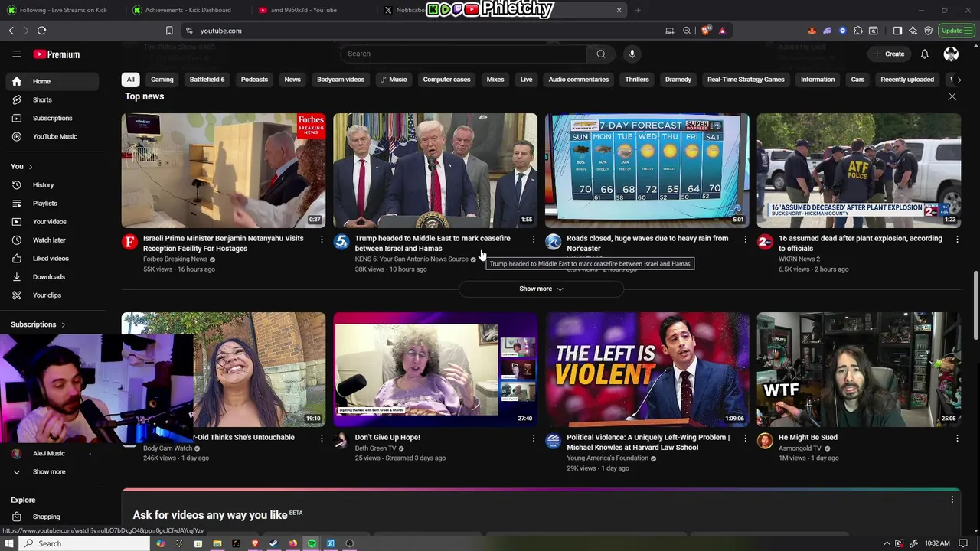Expand subscriptions list with Show more
980x551 pixels.
pyautogui.click(x=52, y=471)
